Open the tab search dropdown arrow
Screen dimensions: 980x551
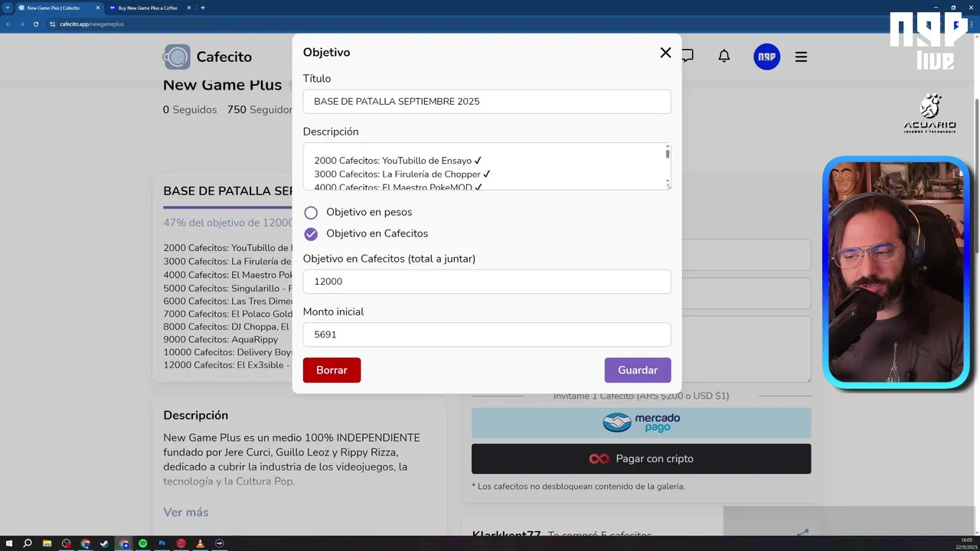(x=7, y=8)
